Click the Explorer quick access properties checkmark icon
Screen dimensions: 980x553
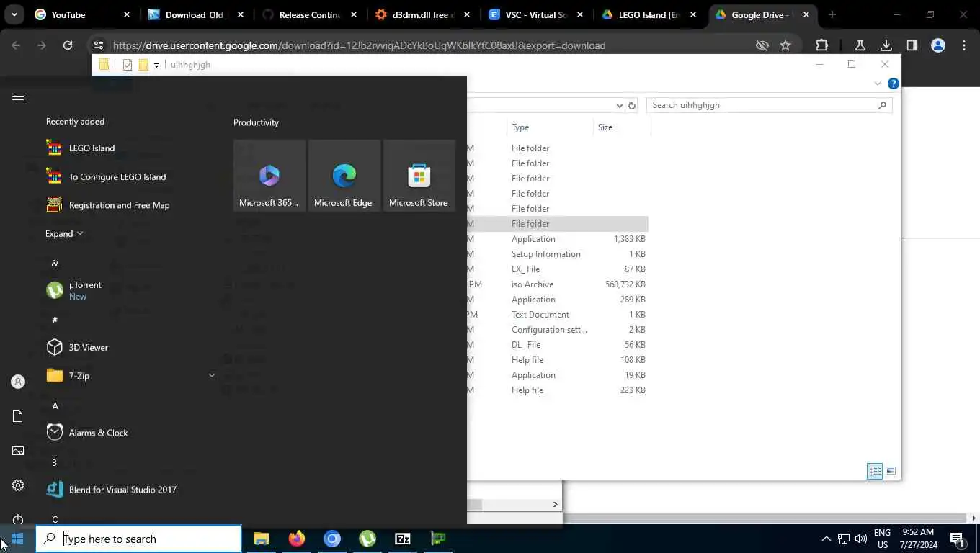(128, 65)
